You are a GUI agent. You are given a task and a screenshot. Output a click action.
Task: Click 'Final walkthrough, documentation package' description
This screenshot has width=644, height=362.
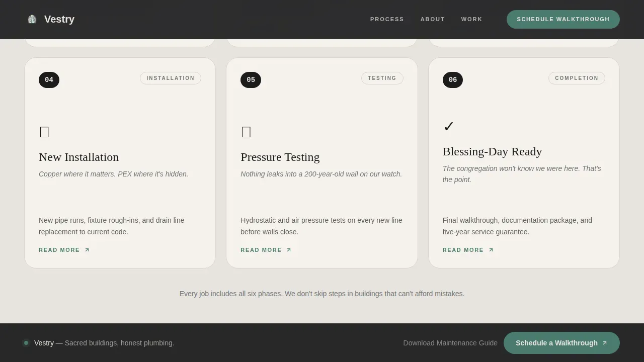(517, 226)
